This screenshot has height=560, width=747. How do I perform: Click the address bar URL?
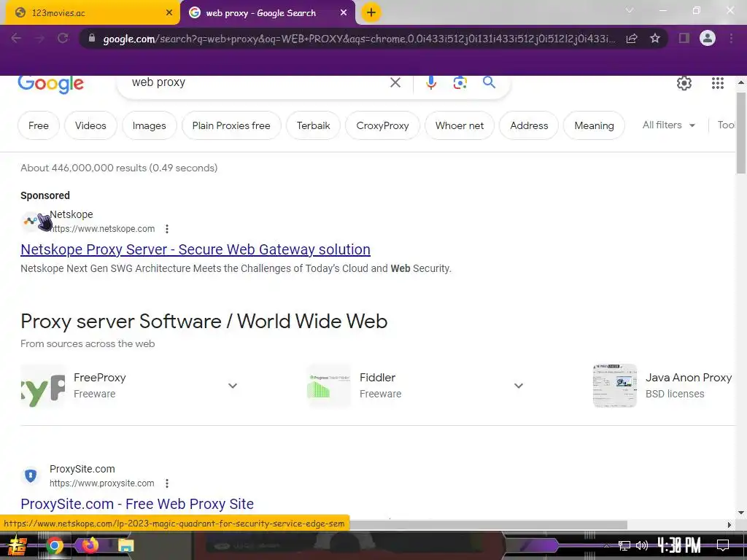pyautogui.click(x=358, y=39)
